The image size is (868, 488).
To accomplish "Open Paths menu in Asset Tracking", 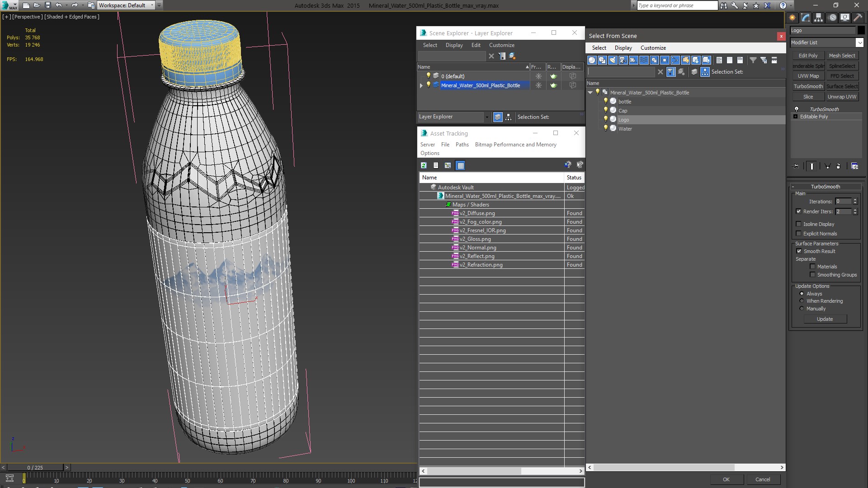I will click(x=462, y=145).
